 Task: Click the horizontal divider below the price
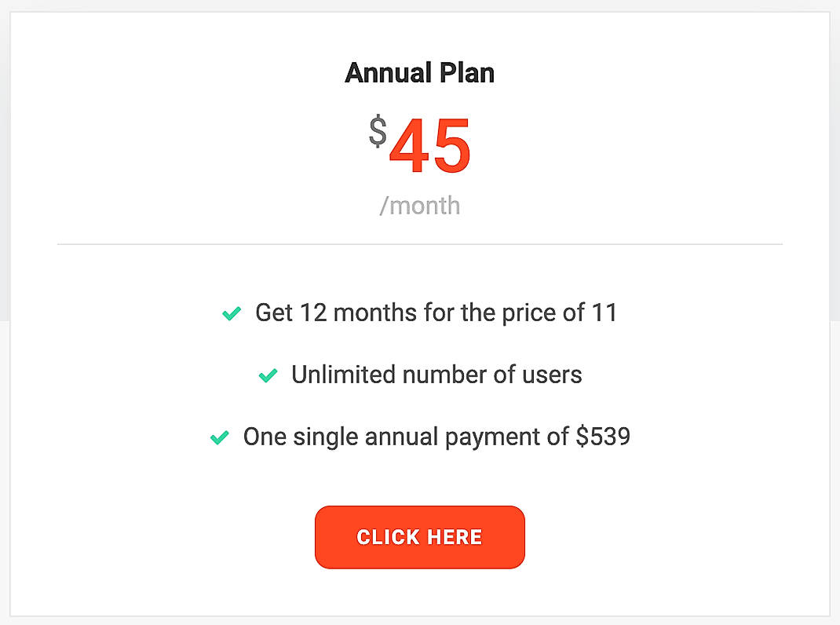(419, 243)
